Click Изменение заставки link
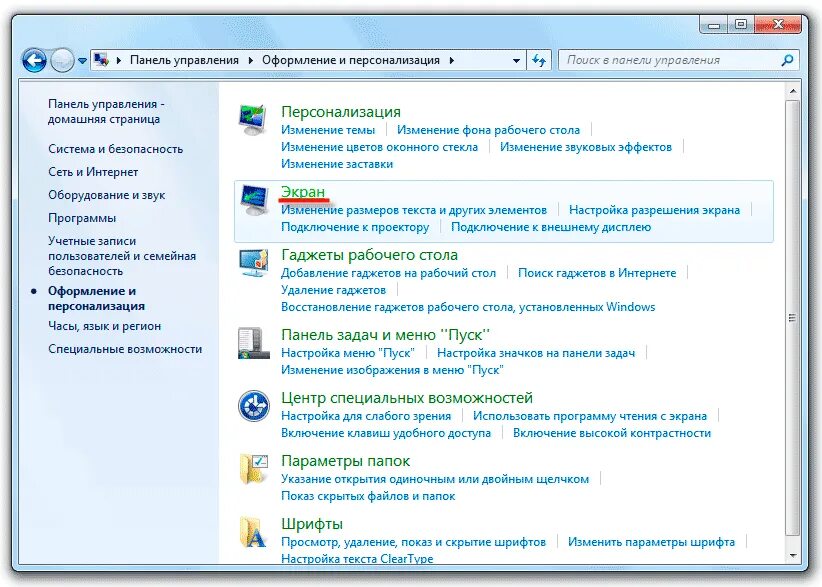822x587 pixels. [x=337, y=164]
